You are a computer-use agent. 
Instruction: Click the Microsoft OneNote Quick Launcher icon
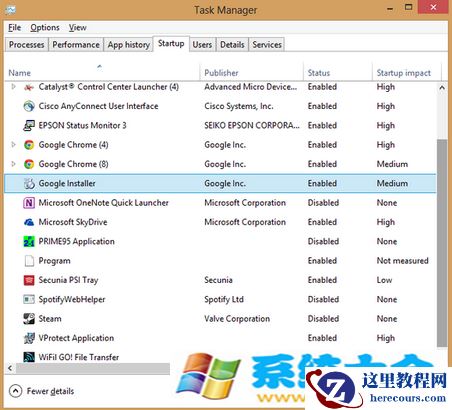[29, 203]
